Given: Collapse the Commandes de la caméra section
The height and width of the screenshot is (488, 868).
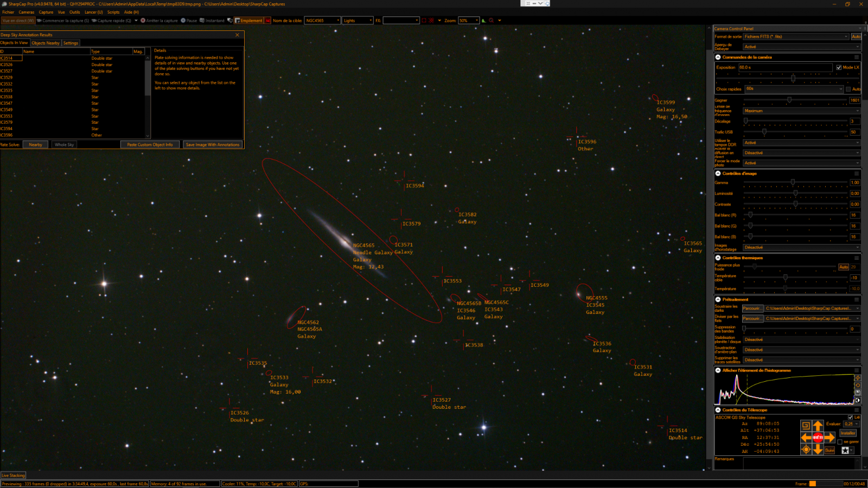Looking at the screenshot, I should pyautogui.click(x=718, y=57).
